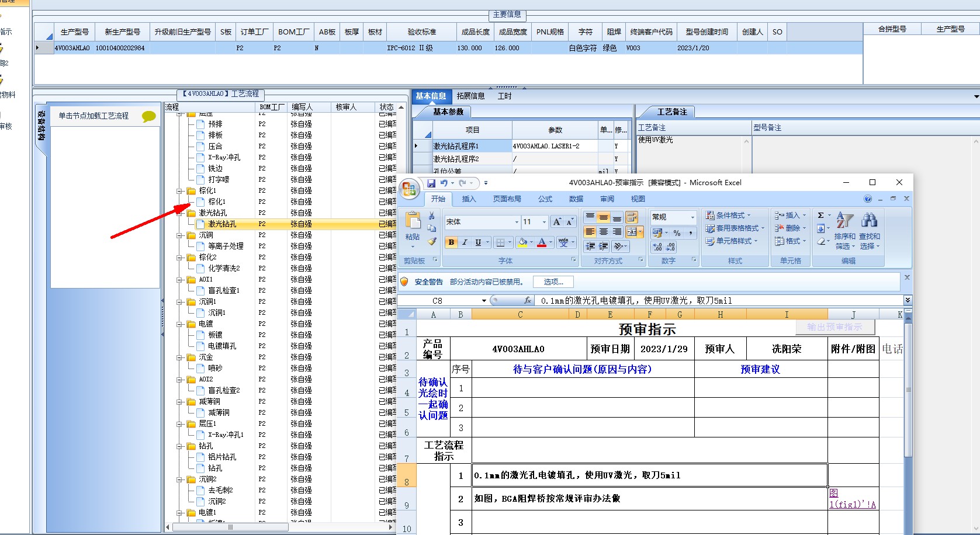
Task: Open 拓展信息 tab in details panel
Action: (x=470, y=96)
